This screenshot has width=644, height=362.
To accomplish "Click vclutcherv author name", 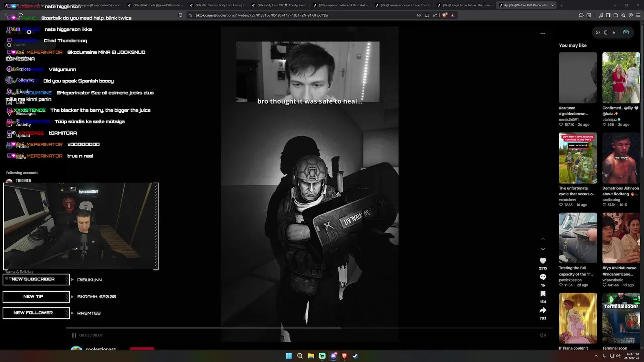I will click(568, 200).
